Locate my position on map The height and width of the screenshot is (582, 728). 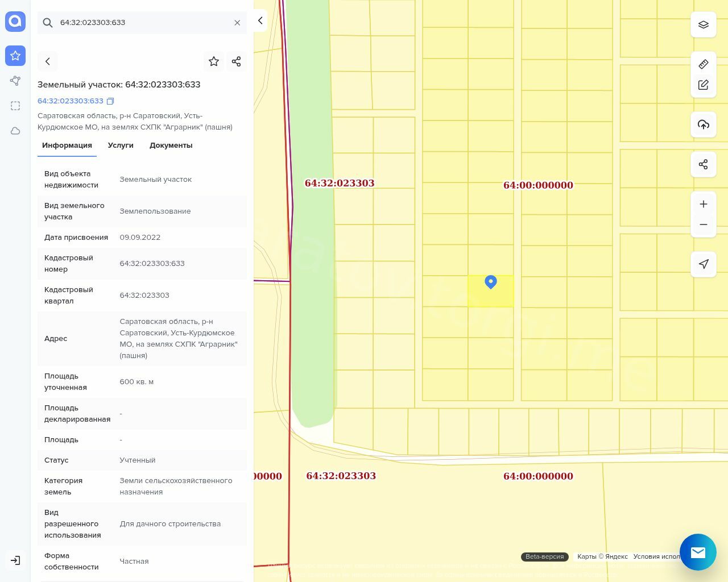pyautogui.click(x=704, y=264)
